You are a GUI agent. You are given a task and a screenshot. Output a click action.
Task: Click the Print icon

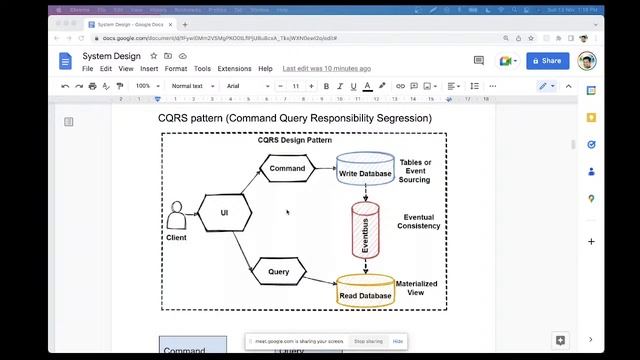point(93,86)
